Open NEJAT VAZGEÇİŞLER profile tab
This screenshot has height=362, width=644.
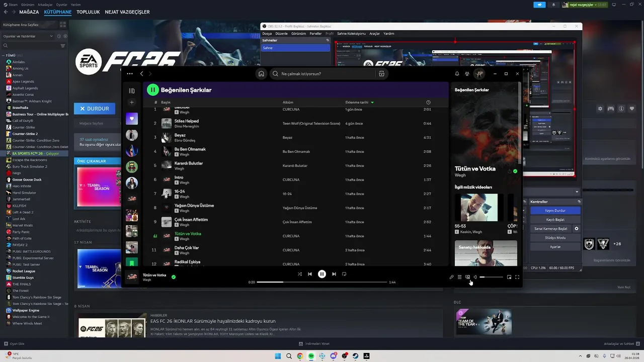click(127, 12)
